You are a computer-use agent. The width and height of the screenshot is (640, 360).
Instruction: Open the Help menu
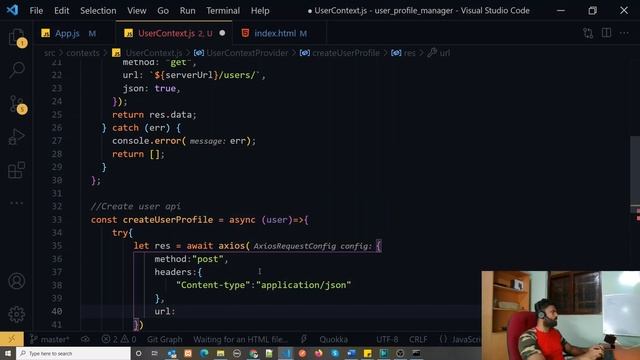pos(260,11)
